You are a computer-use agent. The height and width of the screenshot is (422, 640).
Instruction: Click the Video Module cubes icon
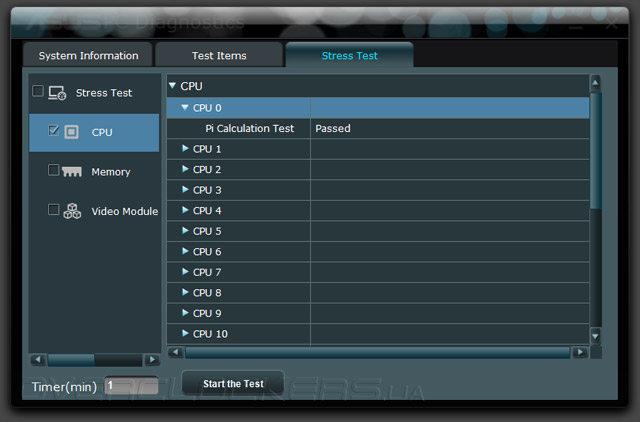(72, 211)
